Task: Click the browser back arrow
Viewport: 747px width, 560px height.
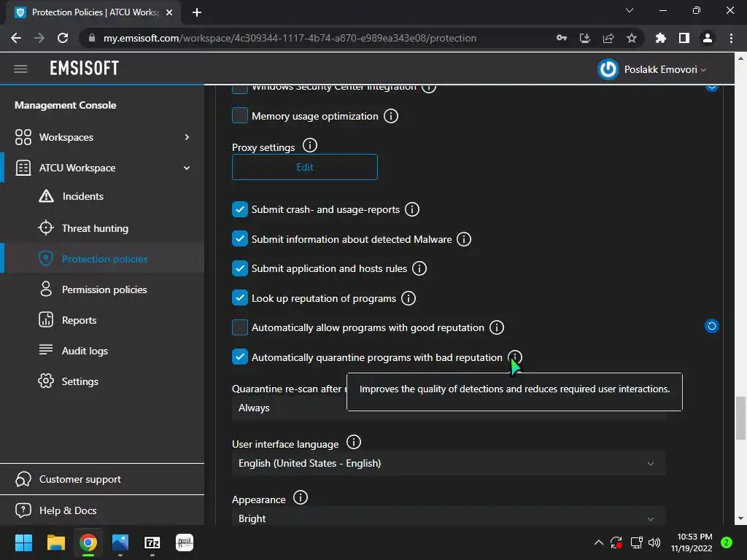Action: pyautogui.click(x=16, y=38)
